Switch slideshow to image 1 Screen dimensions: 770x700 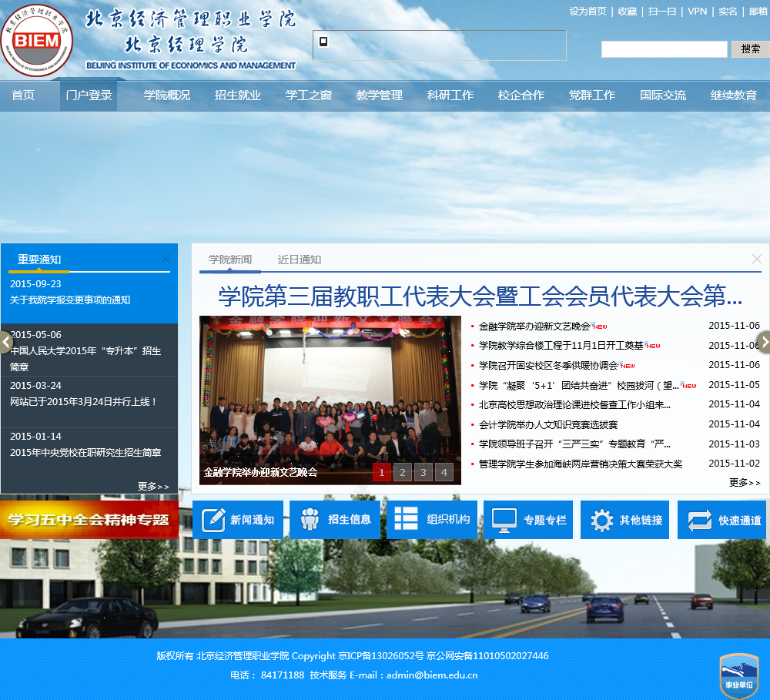tap(382, 473)
